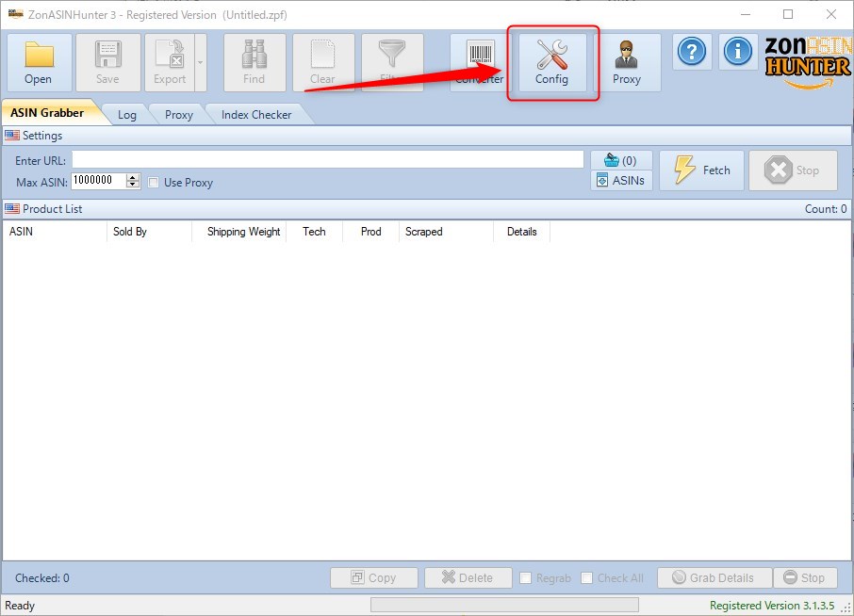
Task: Open Help with the question mark icon
Action: pos(692,52)
